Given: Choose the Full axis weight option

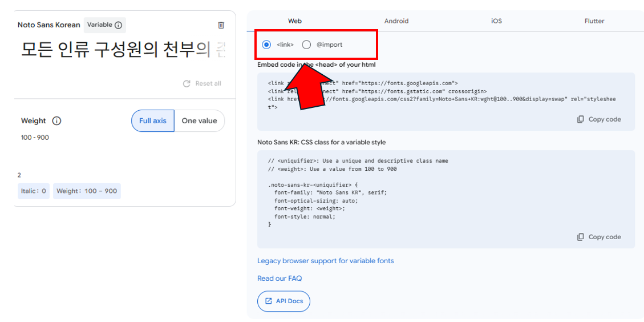Looking at the screenshot, I should pos(153,121).
